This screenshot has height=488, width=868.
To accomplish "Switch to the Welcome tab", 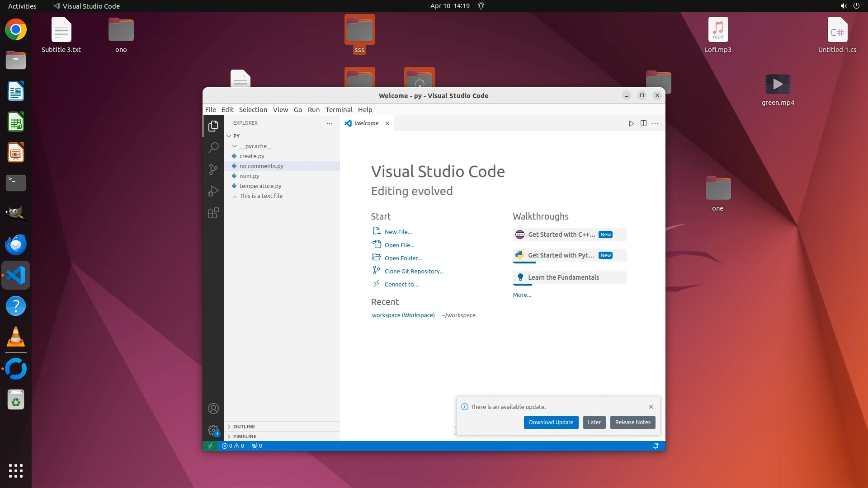I will (x=366, y=123).
